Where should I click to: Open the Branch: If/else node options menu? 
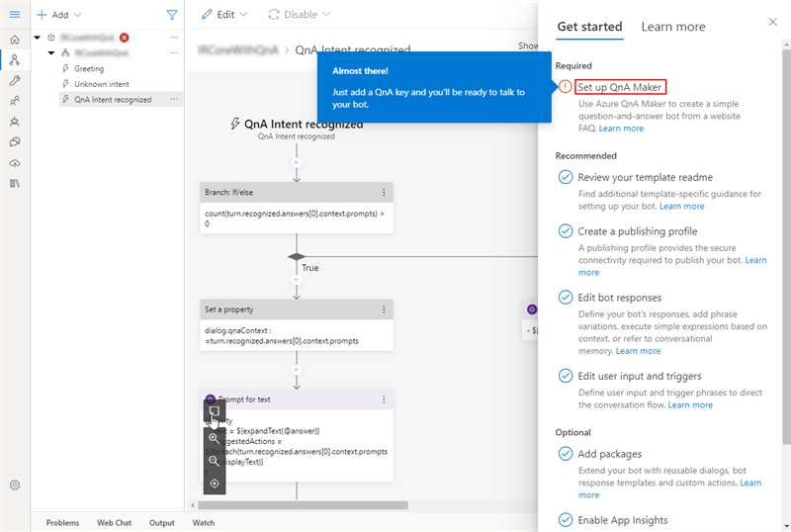point(385,192)
